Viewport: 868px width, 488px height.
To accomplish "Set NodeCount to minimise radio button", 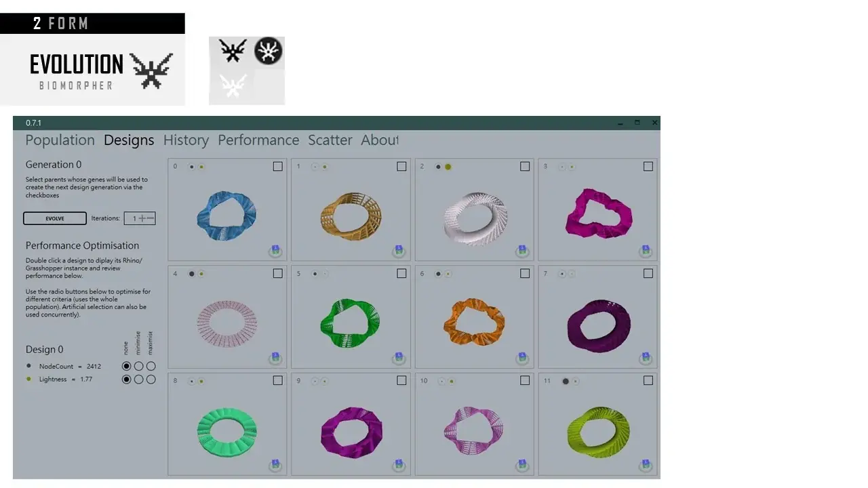I will click(138, 366).
